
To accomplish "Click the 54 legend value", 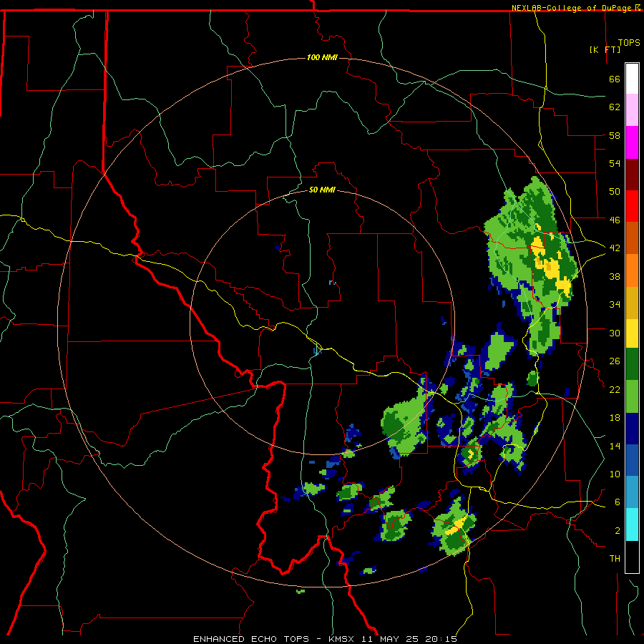I will tap(615, 163).
